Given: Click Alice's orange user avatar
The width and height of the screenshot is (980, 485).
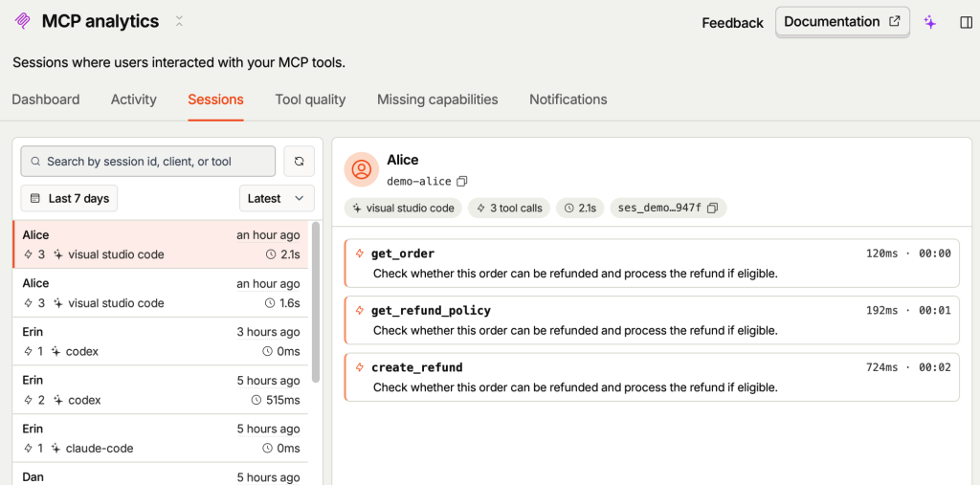Looking at the screenshot, I should point(361,169).
